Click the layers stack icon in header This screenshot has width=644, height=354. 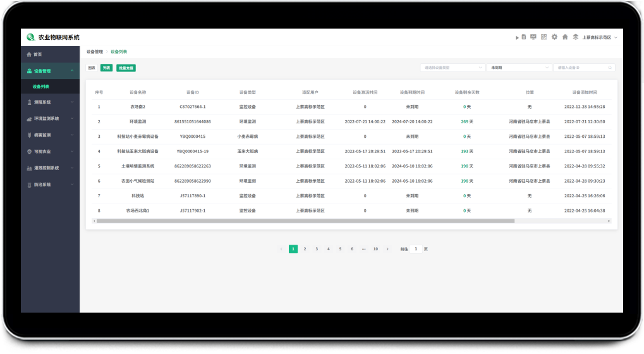[x=575, y=37]
